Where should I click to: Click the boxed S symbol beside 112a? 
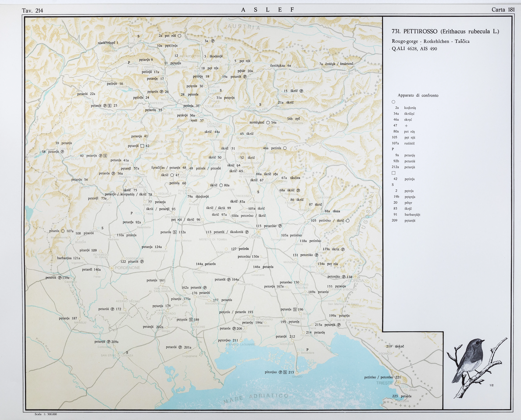pos(175,232)
